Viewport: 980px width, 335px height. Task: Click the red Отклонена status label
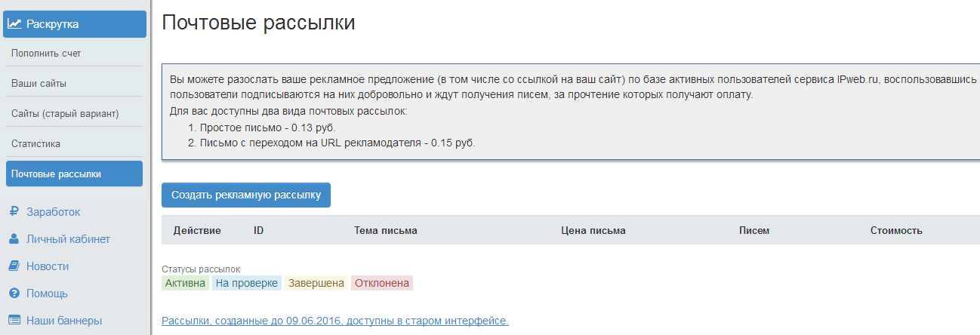point(381,284)
